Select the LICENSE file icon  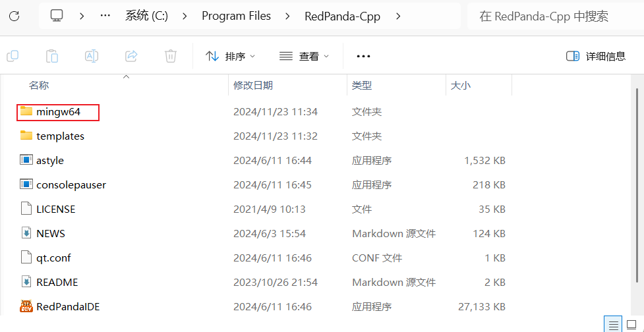(x=26, y=209)
